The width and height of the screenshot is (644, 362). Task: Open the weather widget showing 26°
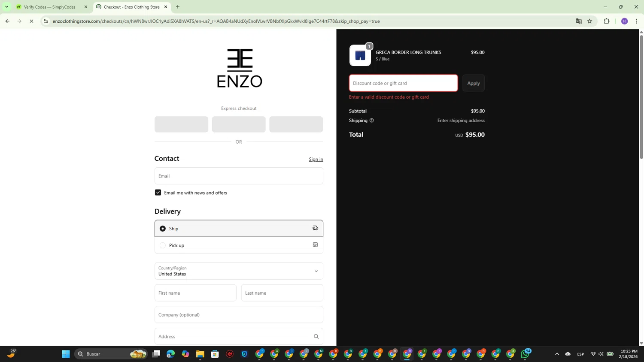pyautogui.click(x=12, y=353)
